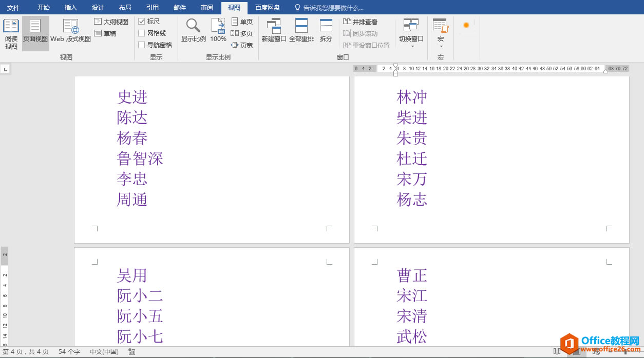Click the word count 54 个字
The image size is (644, 358).
coord(69,352)
